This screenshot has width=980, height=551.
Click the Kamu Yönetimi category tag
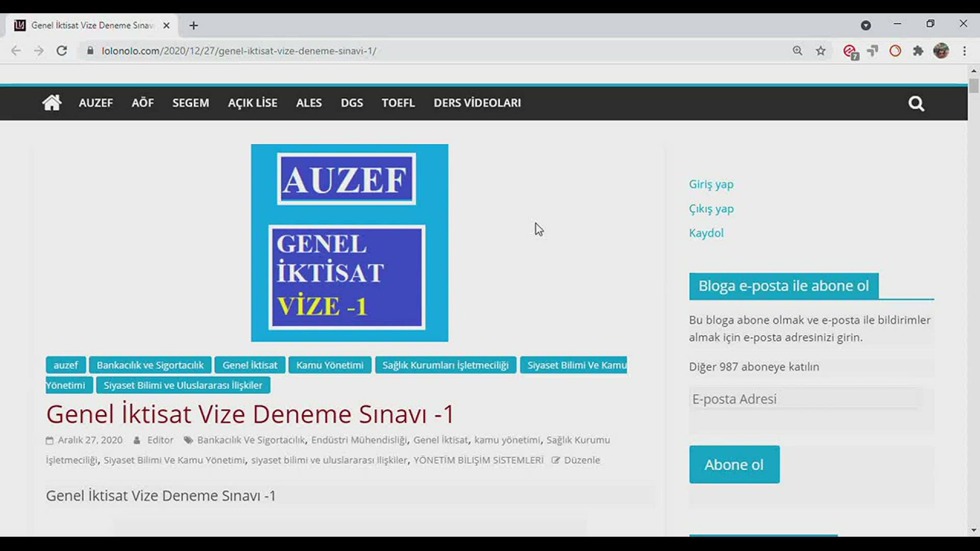[330, 365]
